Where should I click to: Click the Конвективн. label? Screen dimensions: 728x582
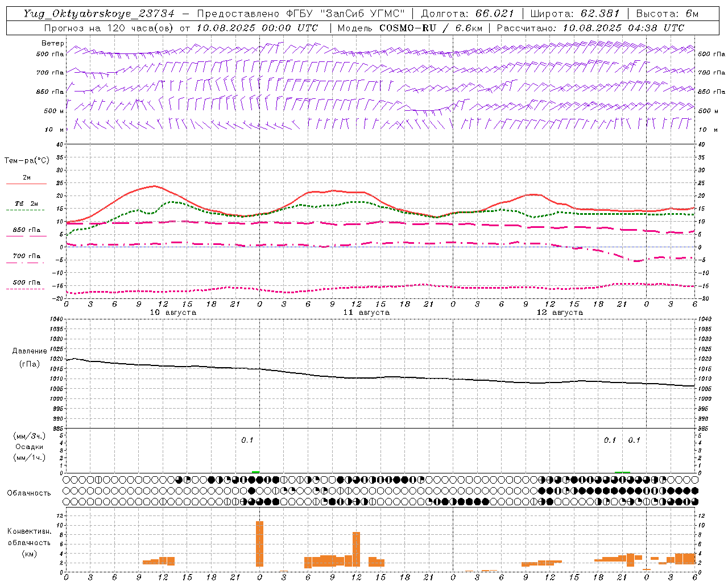point(29,531)
